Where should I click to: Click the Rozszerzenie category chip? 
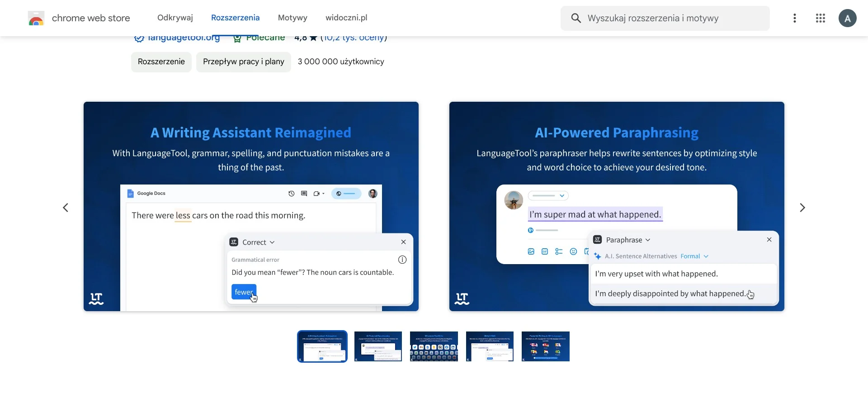tap(161, 62)
